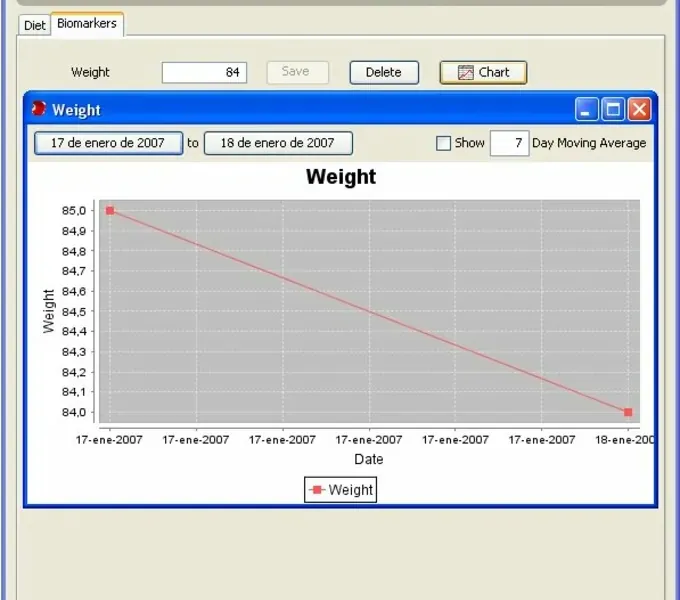Viewport: 680px width, 600px height.
Task: Enable the Show moving average checkbox
Action: point(443,143)
